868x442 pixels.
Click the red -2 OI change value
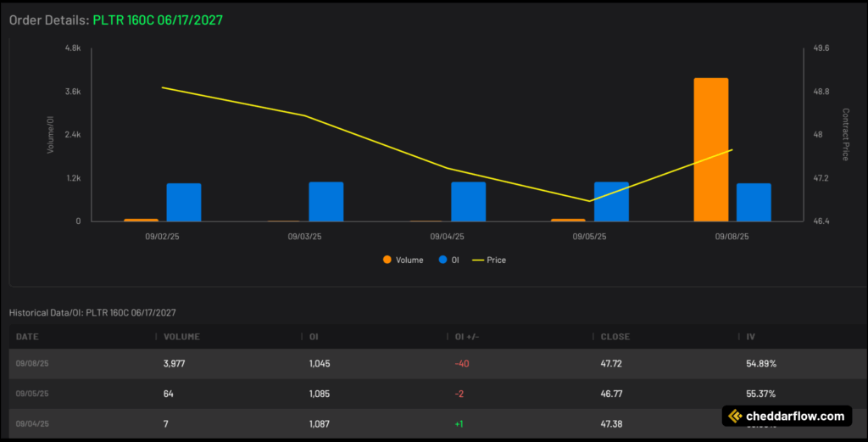click(x=459, y=394)
